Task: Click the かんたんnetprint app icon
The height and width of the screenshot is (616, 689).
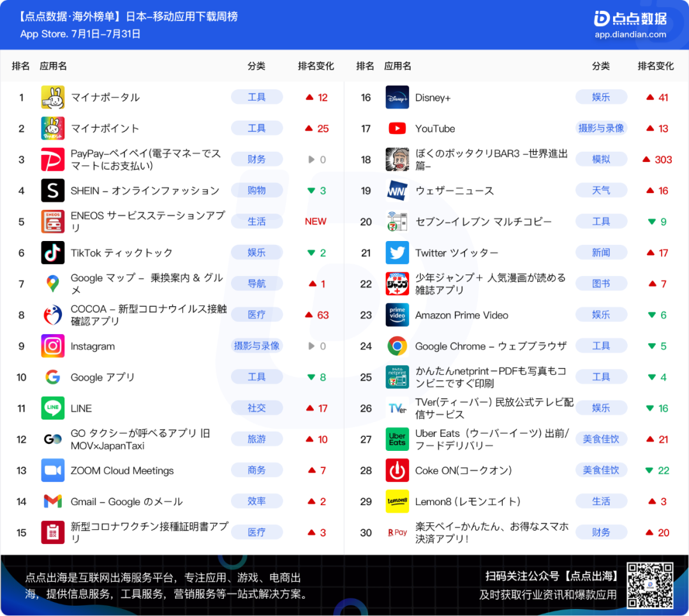Action: point(397,377)
